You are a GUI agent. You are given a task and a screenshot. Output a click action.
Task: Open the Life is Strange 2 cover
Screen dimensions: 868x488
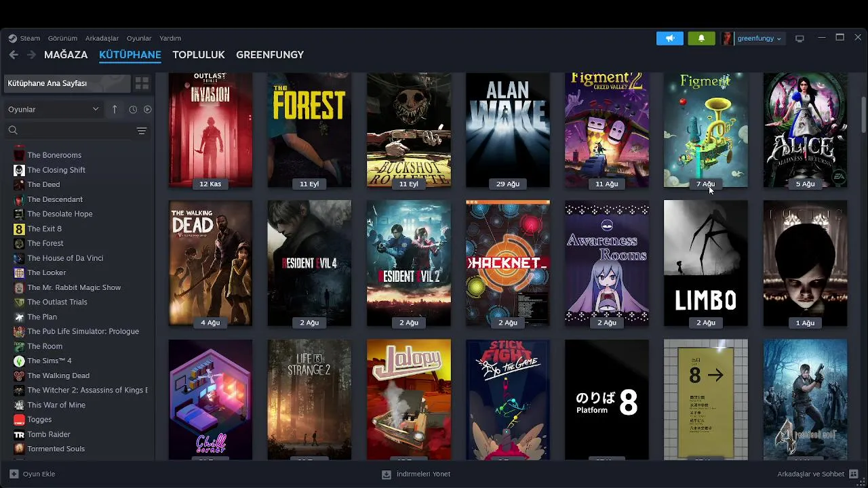(x=309, y=400)
